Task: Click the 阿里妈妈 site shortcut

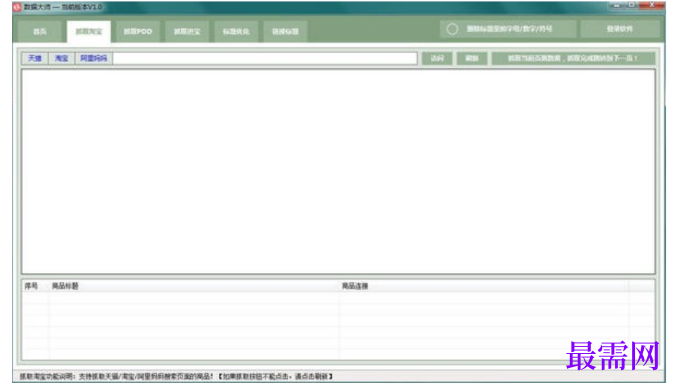Action: 93,58
